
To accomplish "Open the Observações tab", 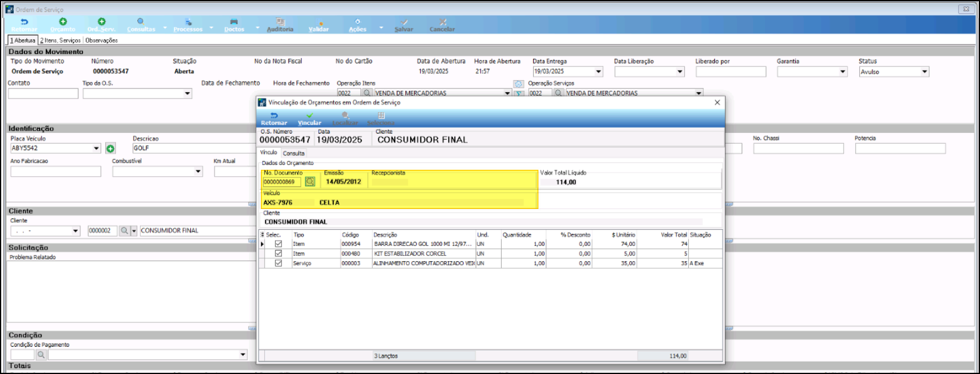I will pyautogui.click(x=102, y=40).
